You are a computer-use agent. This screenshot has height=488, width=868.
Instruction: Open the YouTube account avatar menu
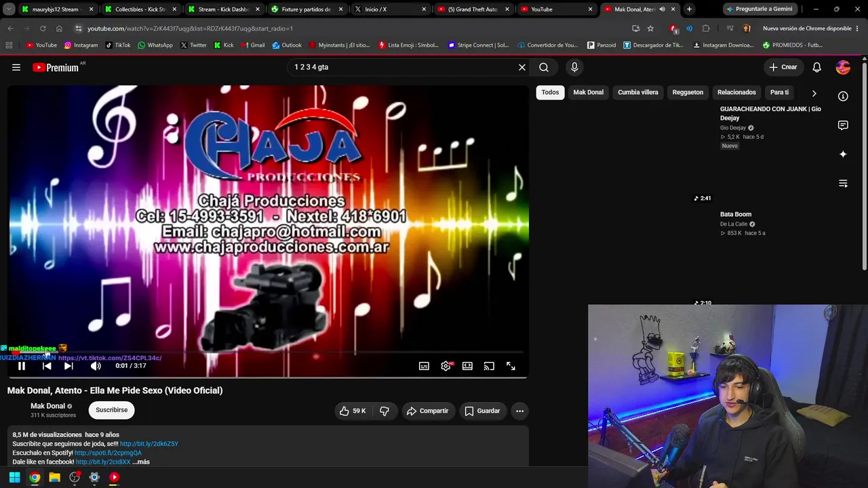[x=844, y=67]
